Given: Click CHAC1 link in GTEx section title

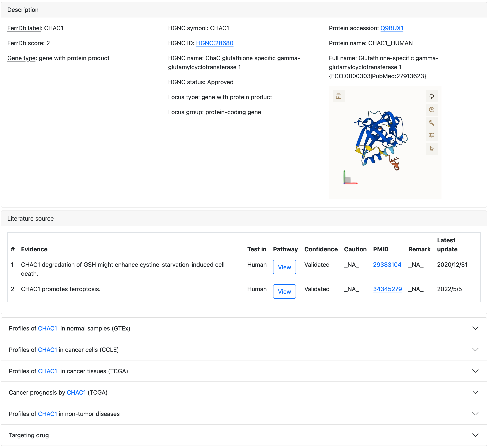Looking at the screenshot, I should pos(47,328).
